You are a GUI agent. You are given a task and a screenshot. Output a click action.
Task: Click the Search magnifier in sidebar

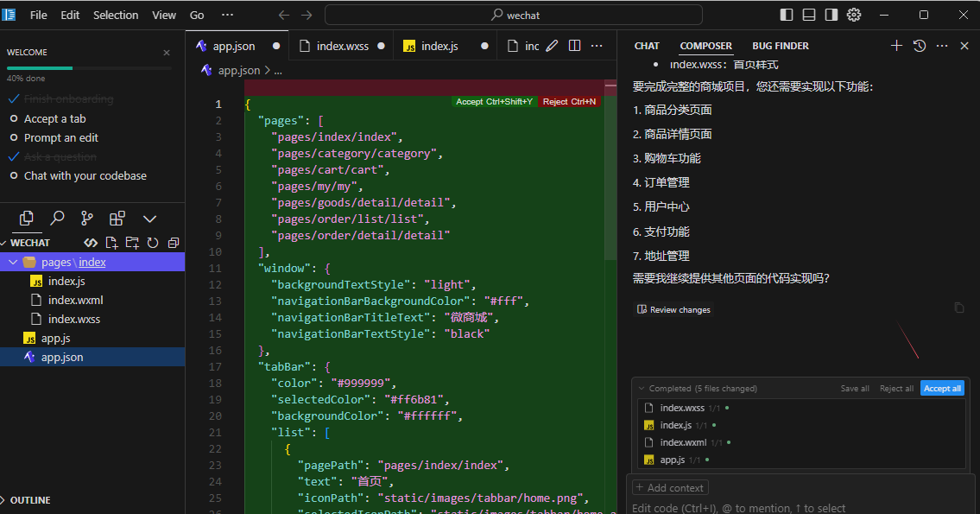coord(57,219)
